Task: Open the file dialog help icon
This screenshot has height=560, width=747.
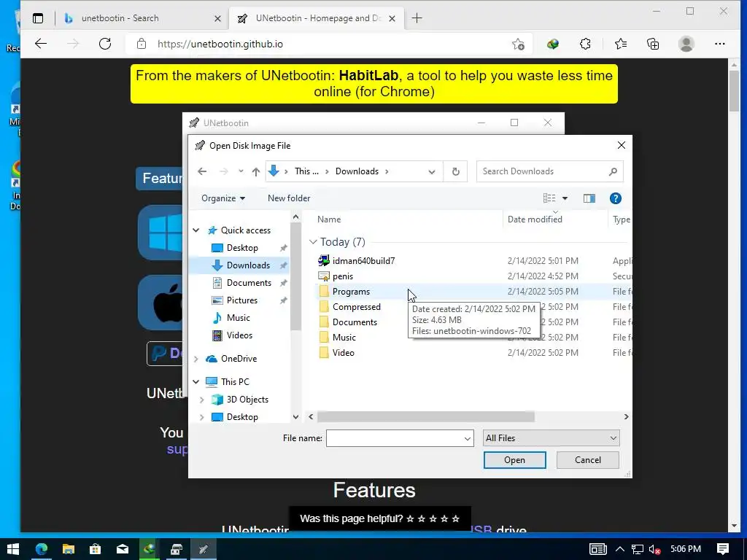Action: pyautogui.click(x=615, y=198)
